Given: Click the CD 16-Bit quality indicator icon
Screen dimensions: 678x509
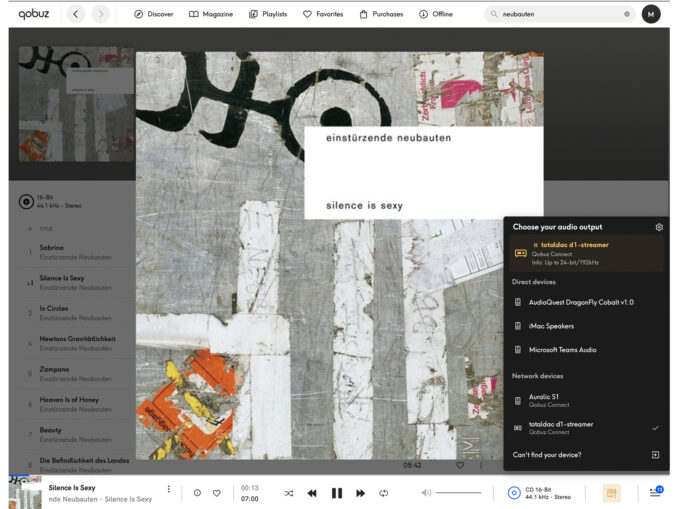Looking at the screenshot, I should coord(514,493).
